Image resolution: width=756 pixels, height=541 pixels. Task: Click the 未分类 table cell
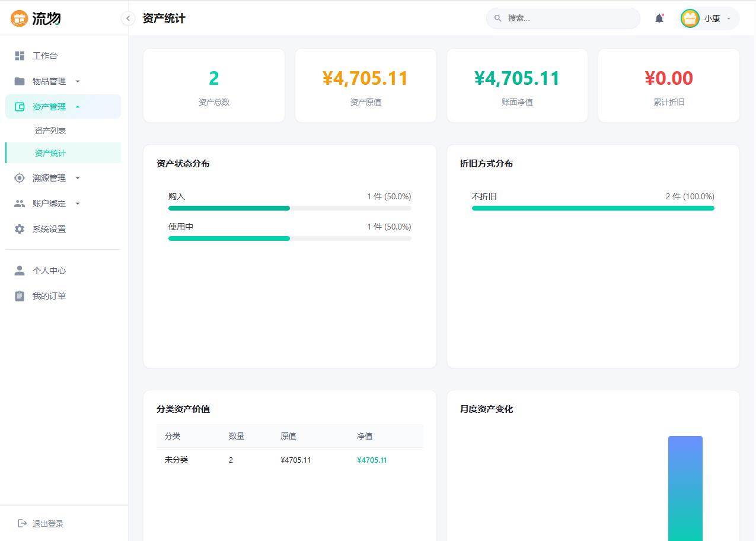tap(177, 460)
